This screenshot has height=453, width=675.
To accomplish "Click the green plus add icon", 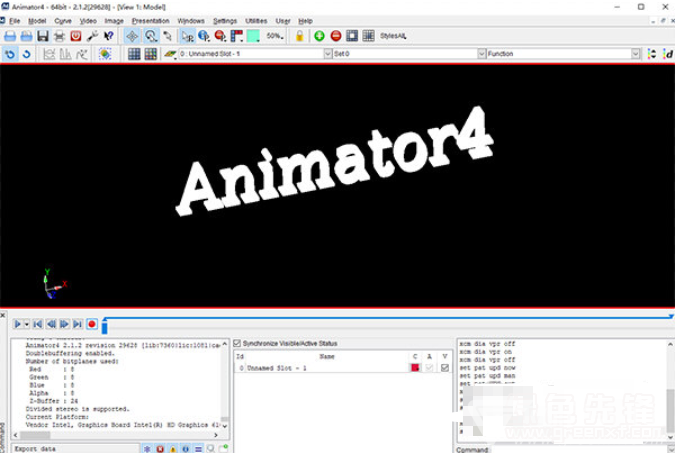I will [319, 36].
